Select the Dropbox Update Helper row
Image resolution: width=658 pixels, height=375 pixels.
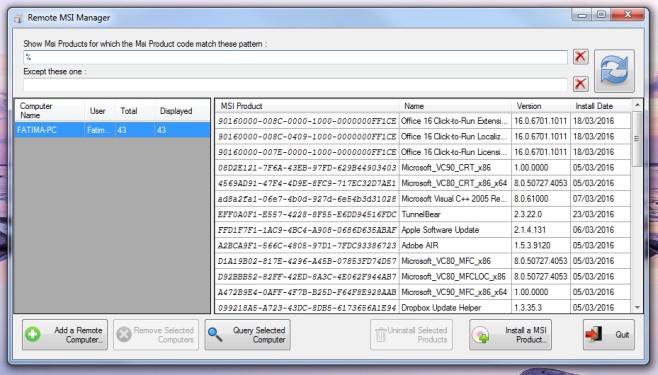(x=423, y=307)
